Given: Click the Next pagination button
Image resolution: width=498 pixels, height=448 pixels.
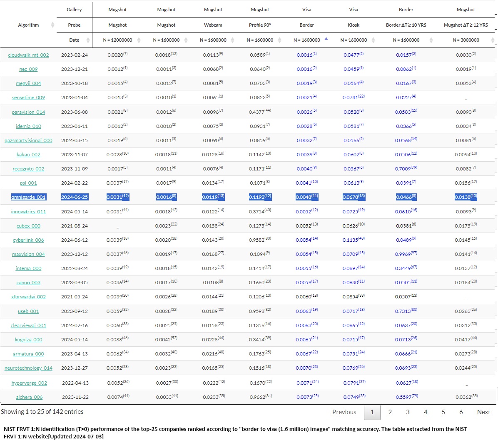Looking at the screenshot, I should (x=483, y=412).
